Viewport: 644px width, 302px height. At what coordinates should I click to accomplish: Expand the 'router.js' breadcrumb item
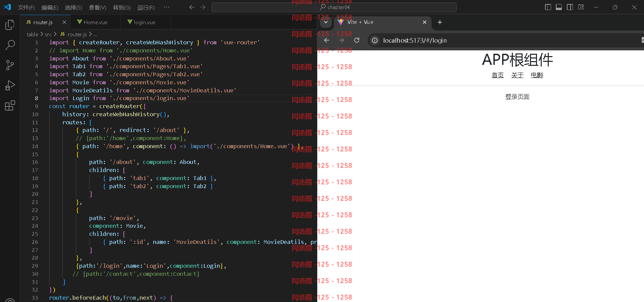(x=73, y=34)
